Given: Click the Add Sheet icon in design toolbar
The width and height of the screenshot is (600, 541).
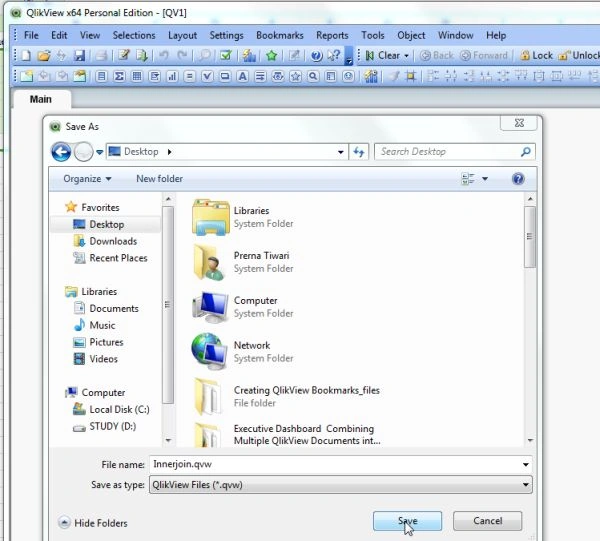Looking at the screenshot, I should [26, 76].
